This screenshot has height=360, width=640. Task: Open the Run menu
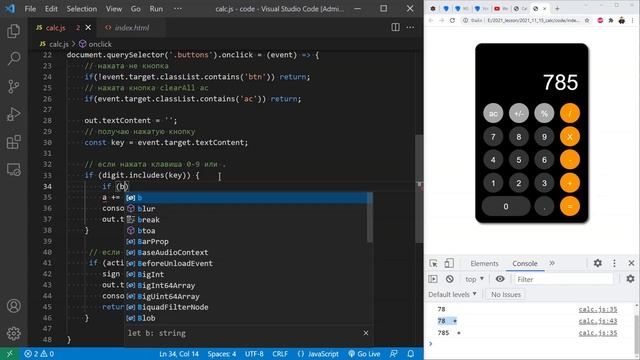[x=156, y=9]
